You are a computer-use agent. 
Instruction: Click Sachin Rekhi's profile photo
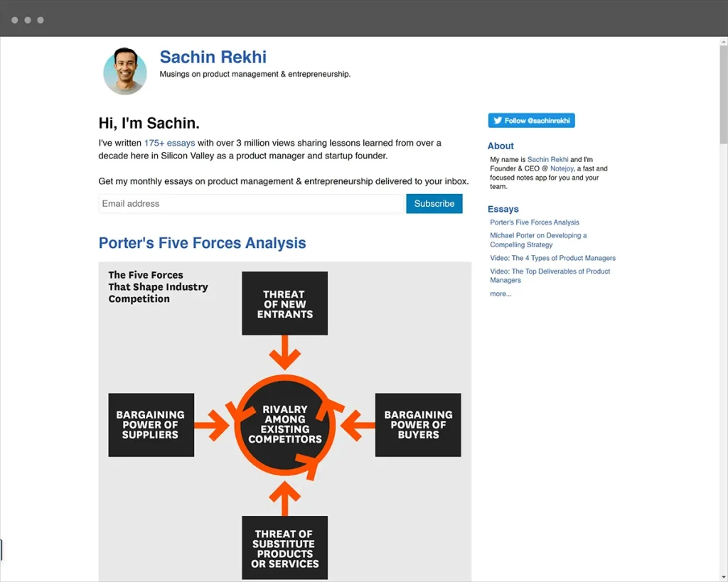[125, 71]
